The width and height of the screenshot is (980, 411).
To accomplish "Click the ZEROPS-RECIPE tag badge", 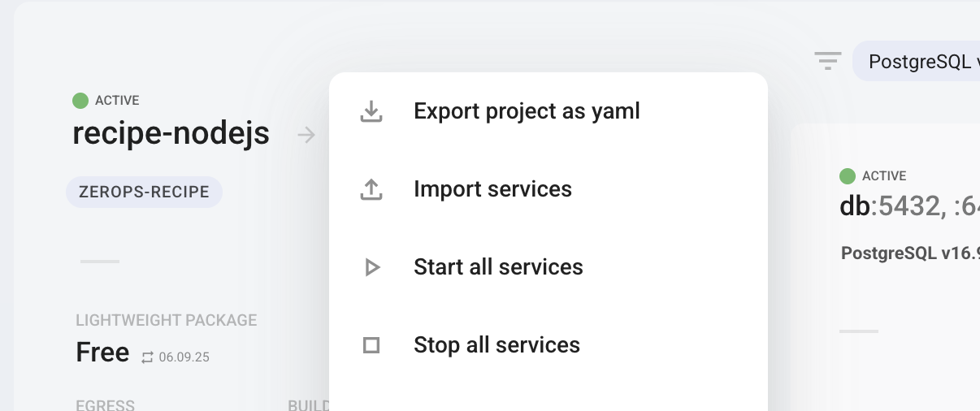I will (144, 193).
